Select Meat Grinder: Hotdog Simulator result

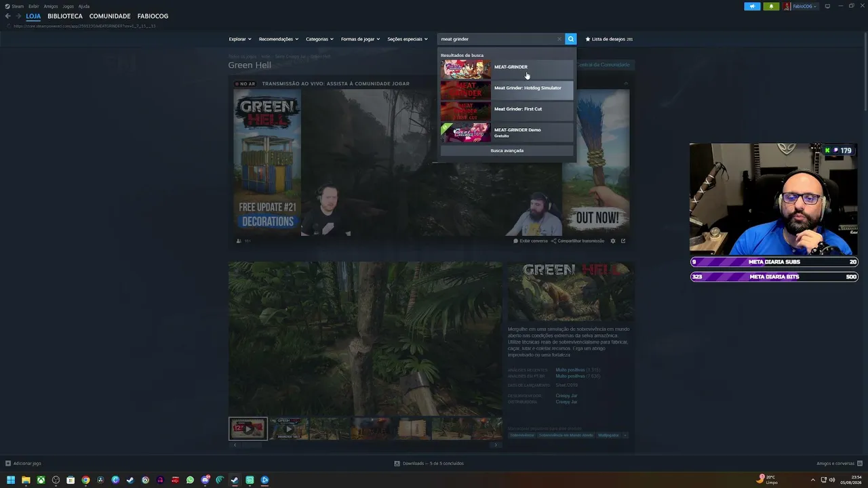point(507,90)
